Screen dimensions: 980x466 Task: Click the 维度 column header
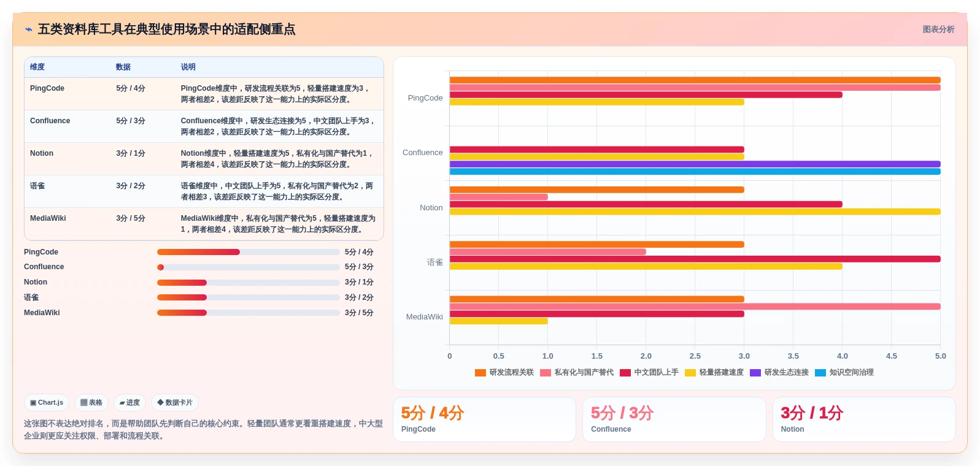pyautogui.click(x=37, y=67)
